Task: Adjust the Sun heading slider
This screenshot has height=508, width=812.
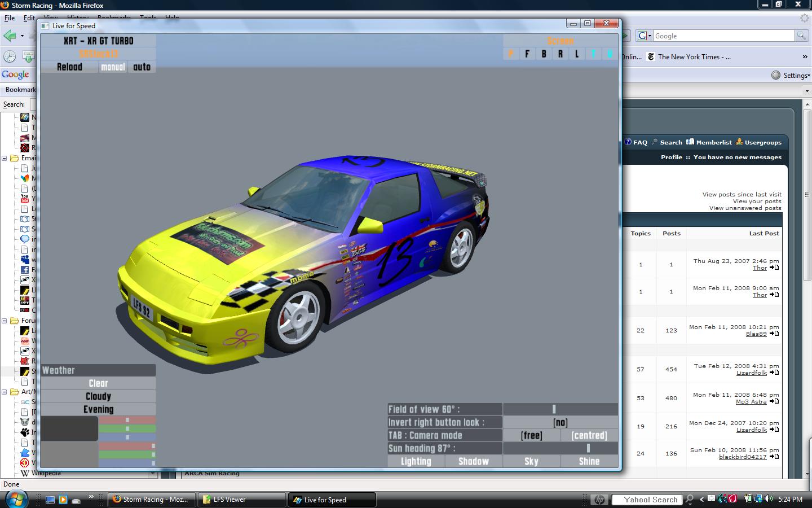Action: (561, 448)
